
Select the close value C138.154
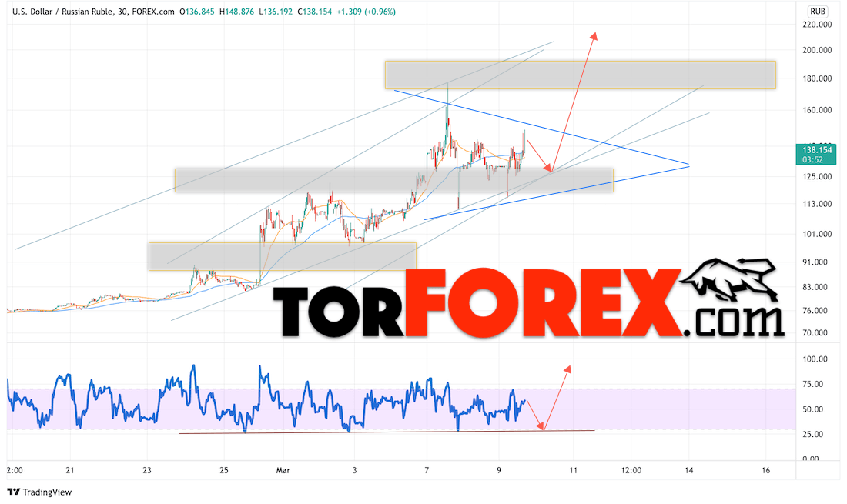[x=314, y=12]
